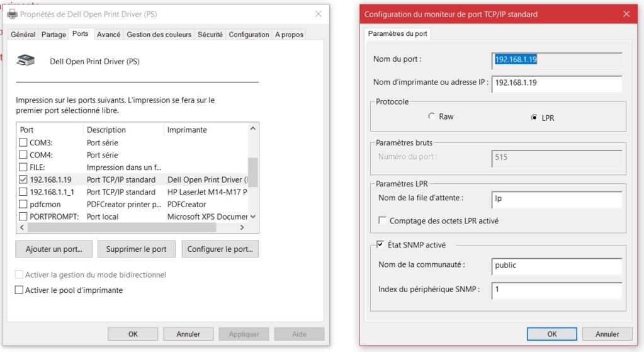
Task: Click the Dell printer icon beside driver name
Action: pyautogui.click(x=25, y=61)
